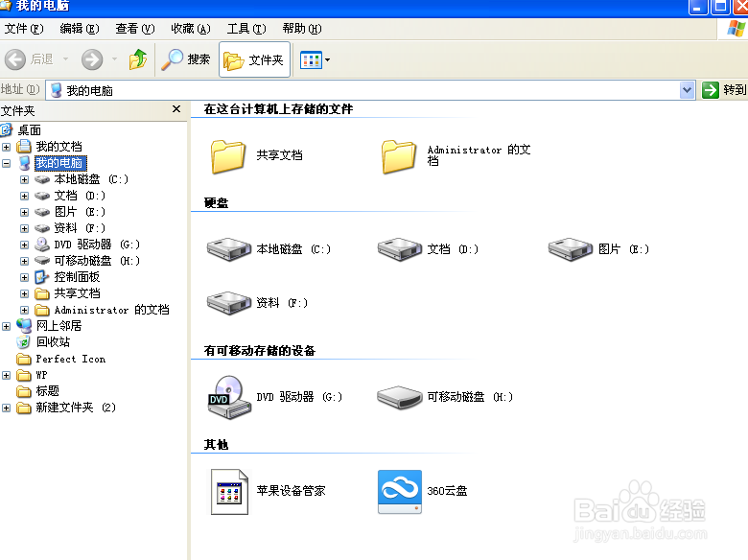
Task: Open the 文件(F) menu
Action: click(x=24, y=29)
